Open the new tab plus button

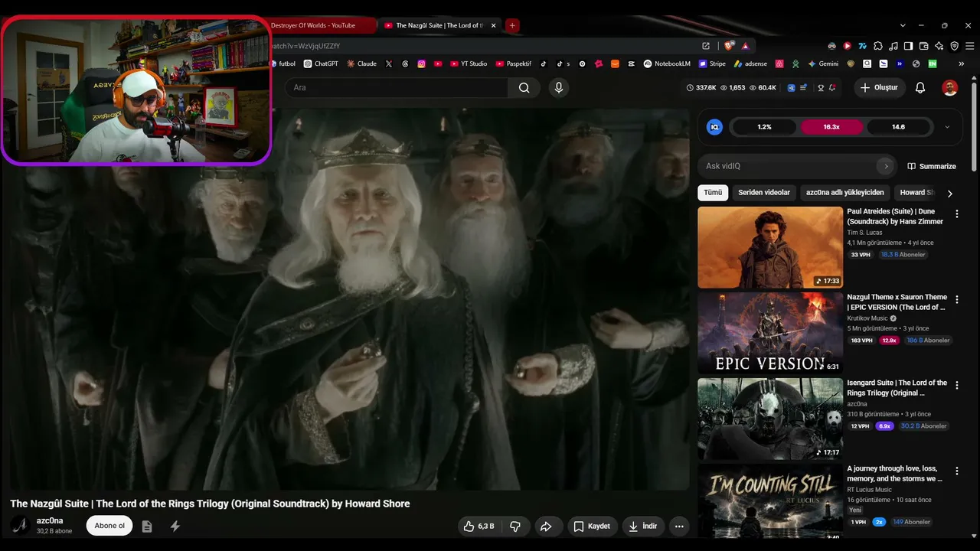pyautogui.click(x=512, y=25)
